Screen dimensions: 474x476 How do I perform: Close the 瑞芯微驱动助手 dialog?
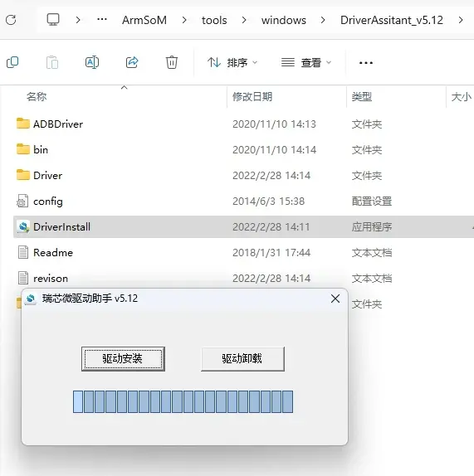335,299
